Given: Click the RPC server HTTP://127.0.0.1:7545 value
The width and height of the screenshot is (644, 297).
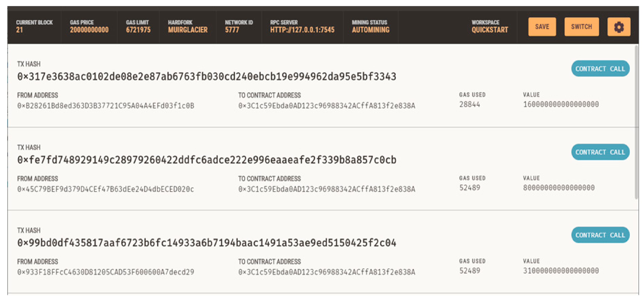Looking at the screenshot, I should (302, 30).
